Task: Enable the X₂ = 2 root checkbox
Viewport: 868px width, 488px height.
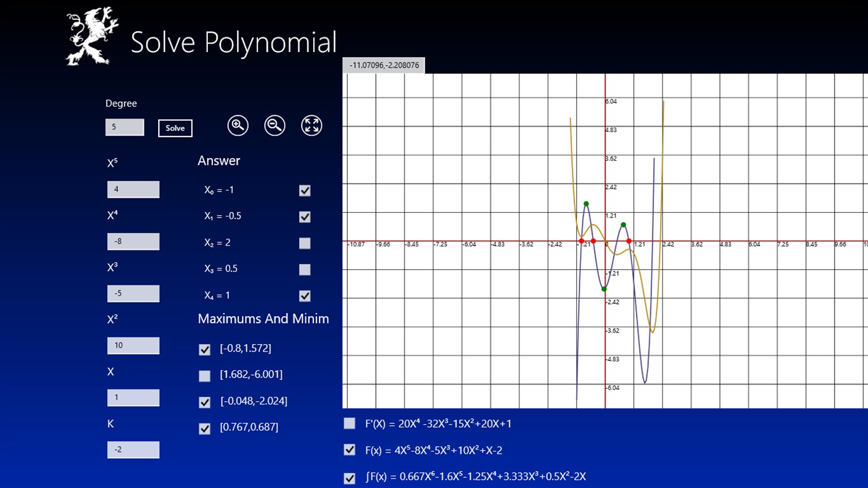Action: 305,243
